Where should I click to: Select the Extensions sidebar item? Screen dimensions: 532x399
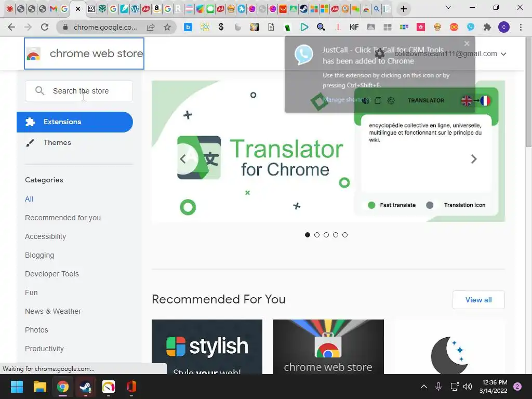(x=75, y=122)
